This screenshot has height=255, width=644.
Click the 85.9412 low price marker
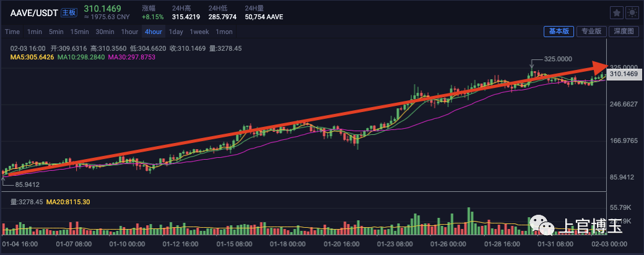tap(27, 185)
